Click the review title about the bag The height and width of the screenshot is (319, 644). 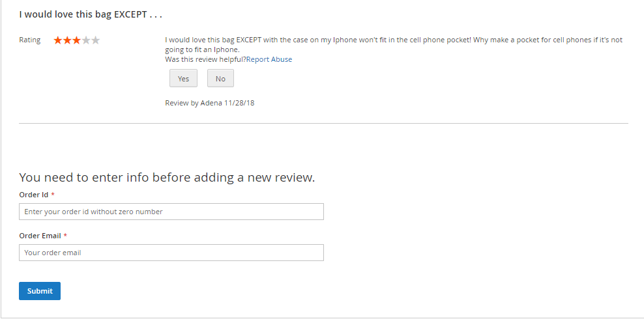click(91, 14)
